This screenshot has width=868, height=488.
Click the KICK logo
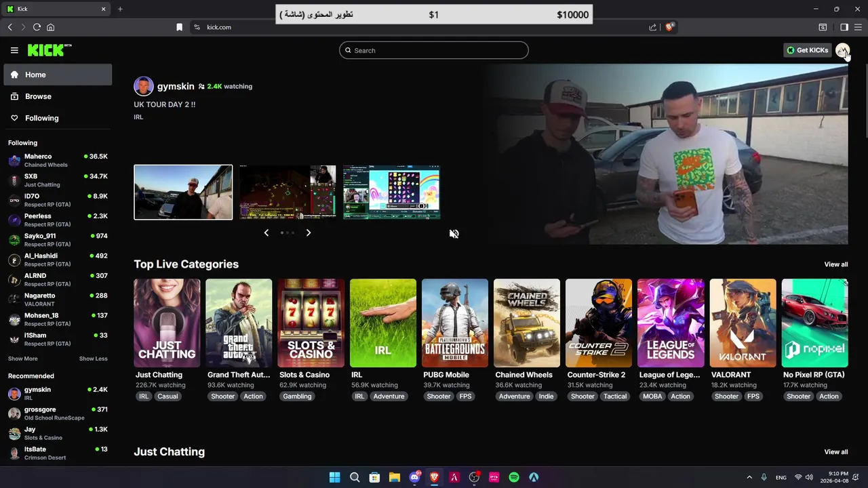pyautogui.click(x=50, y=50)
